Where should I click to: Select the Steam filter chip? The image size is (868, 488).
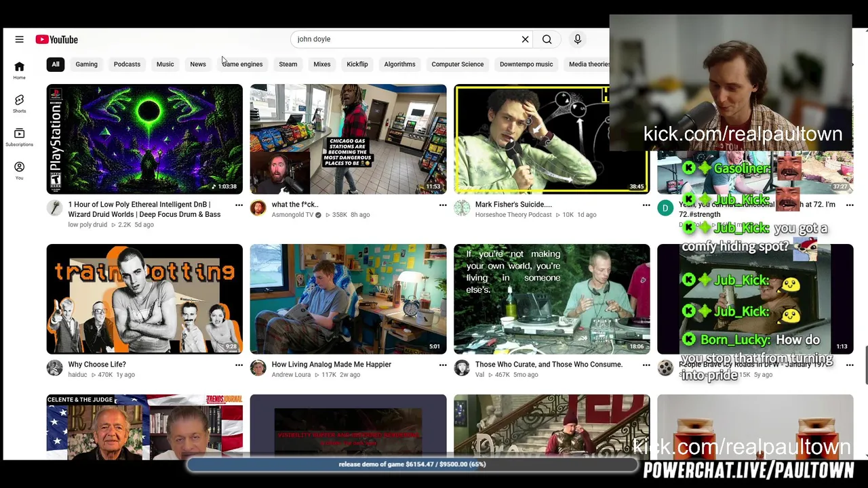pyautogui.click(x=288, y=64)
